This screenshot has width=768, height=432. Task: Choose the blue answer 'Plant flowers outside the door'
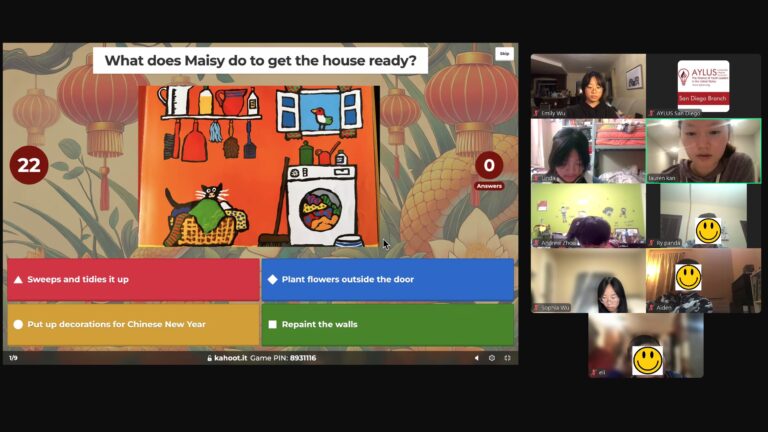click(x=387, y=279)
